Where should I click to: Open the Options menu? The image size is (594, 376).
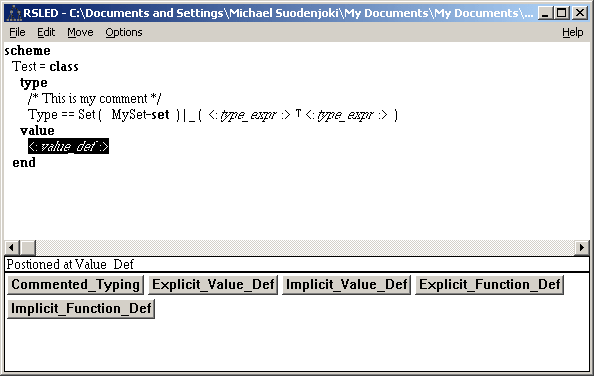pos(124,33)
